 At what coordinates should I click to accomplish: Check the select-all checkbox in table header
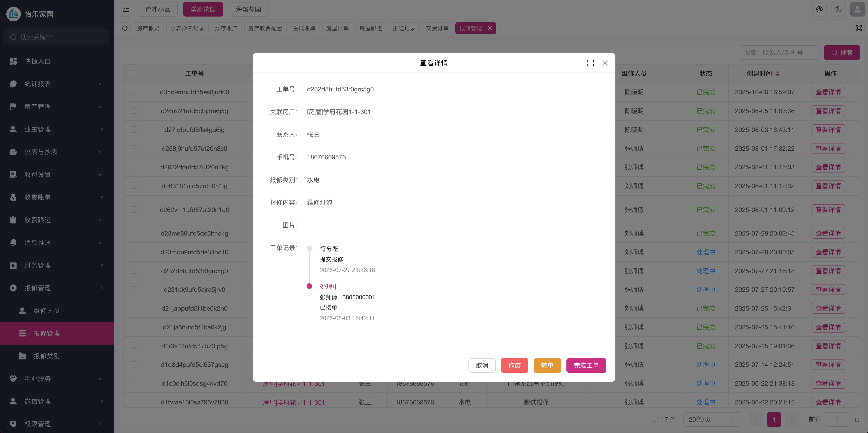click(x=134, y=73)
